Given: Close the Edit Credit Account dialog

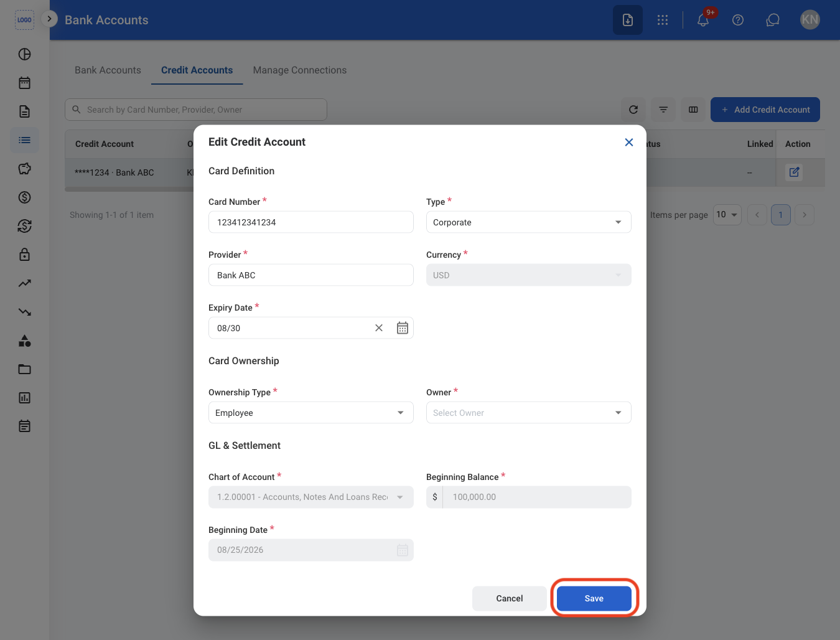Looking at the screenshot, I should point(629,143).
